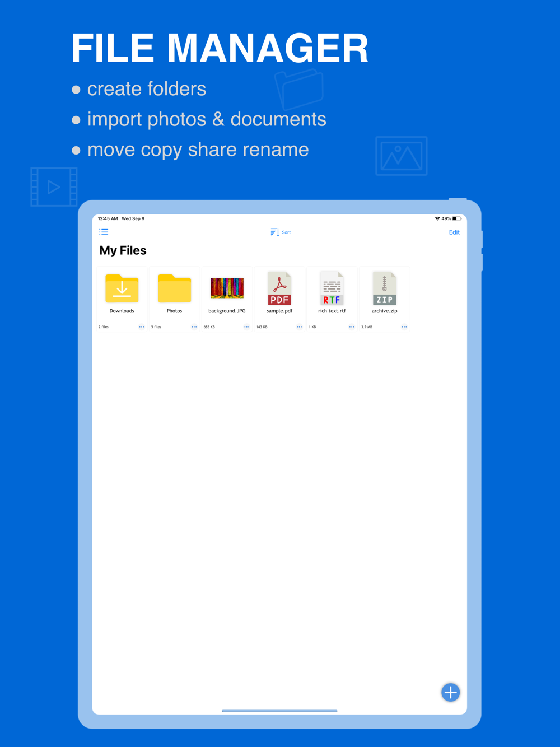Image resolution: width=560 pixels, height=747 pixels.
Task: Expand the more options for background.JPG
Action: 246,327
